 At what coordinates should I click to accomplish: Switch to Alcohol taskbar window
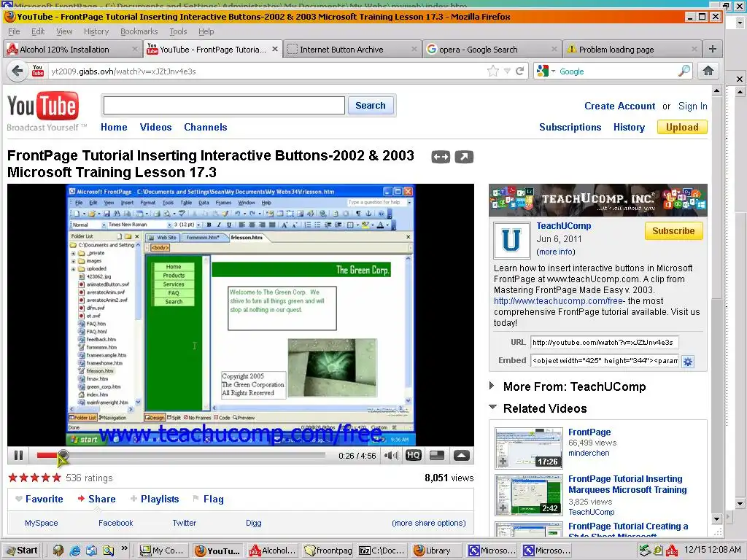pyautogui.click(x=274, y=551)
